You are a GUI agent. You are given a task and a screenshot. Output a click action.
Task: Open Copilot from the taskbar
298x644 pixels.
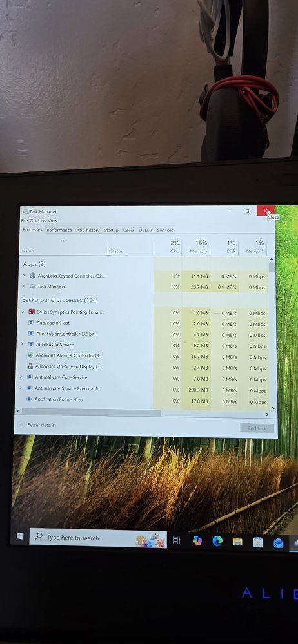click(197, 540)
